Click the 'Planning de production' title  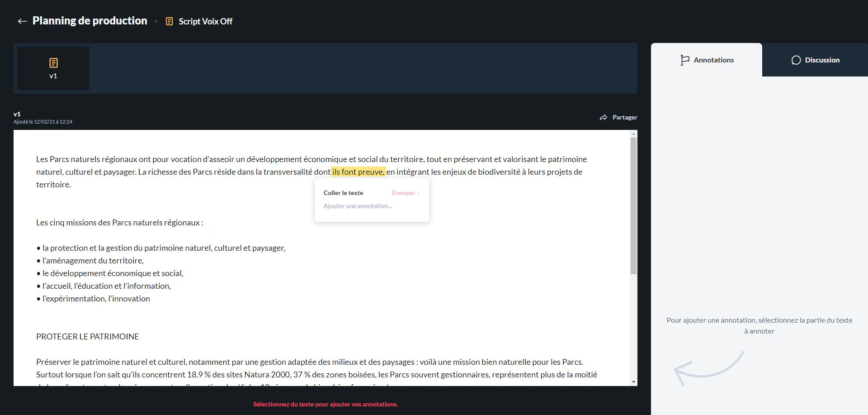click(90, 21)
